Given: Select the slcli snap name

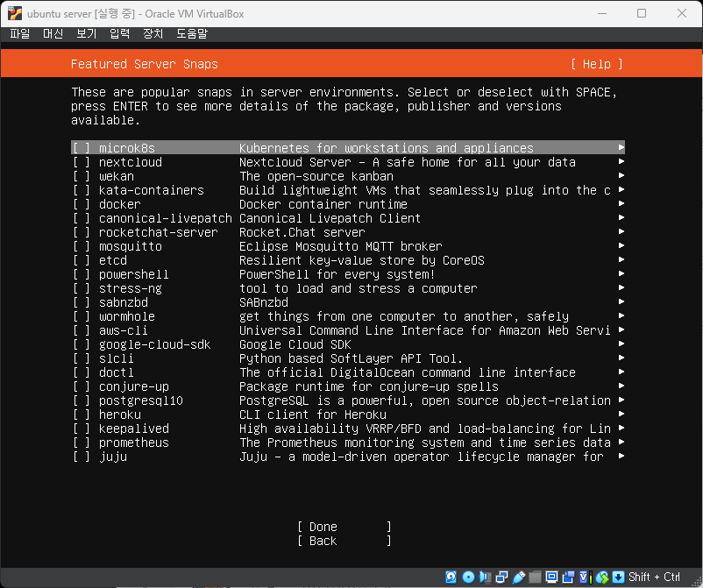Looking at the screenshot, I should click(116, 358).
